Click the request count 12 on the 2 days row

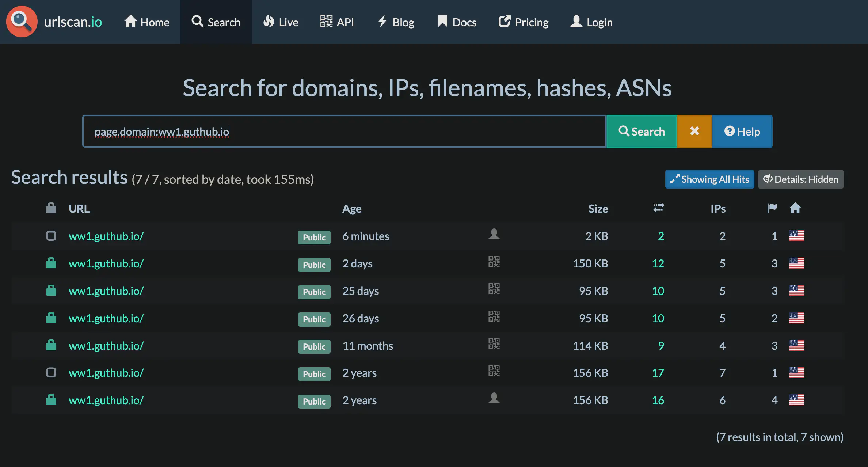[658, 263]
